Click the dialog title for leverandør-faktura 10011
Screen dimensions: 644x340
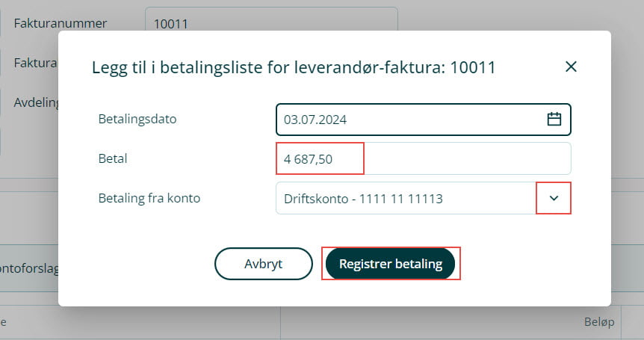coord(294,67)
